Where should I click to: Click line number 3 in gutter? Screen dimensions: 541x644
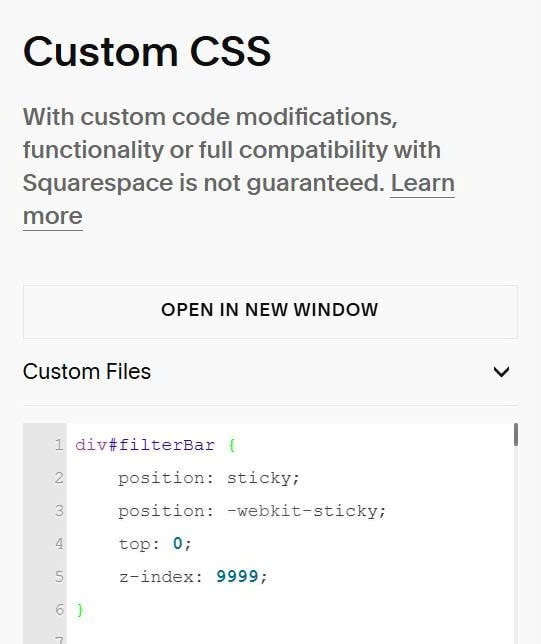point(60,511)
